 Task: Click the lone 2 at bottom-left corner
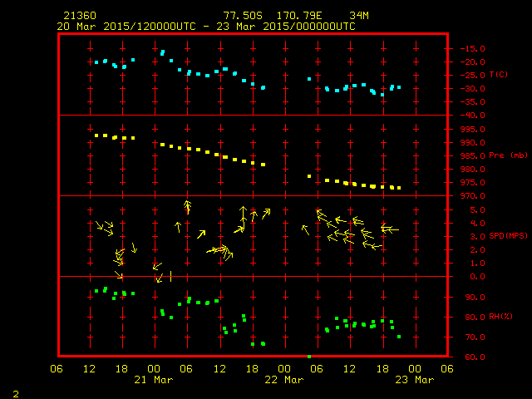click(16, 394)
